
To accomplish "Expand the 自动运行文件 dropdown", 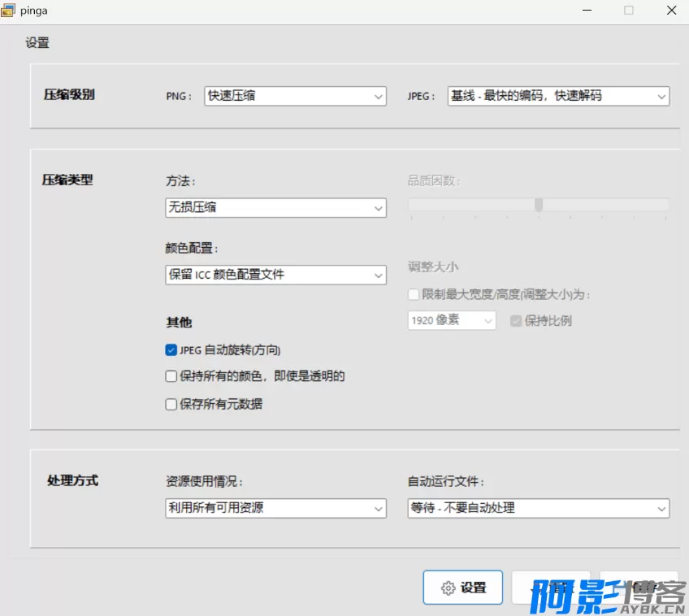I will [x=538, y=508].
